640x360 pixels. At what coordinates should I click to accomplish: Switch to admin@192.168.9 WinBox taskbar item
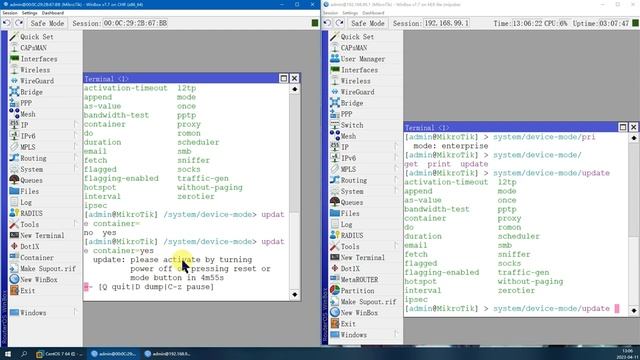click(x=167, y=353)
